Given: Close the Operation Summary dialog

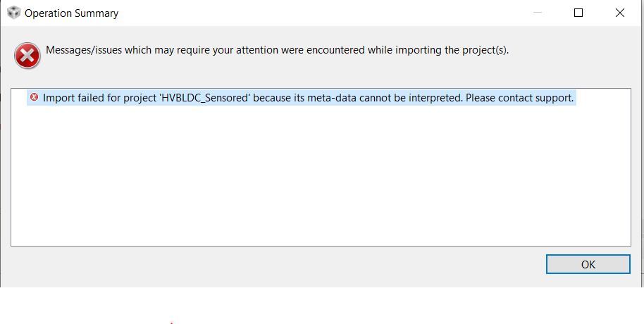Looking at the screenshot, I should click(x=619, y=13).
